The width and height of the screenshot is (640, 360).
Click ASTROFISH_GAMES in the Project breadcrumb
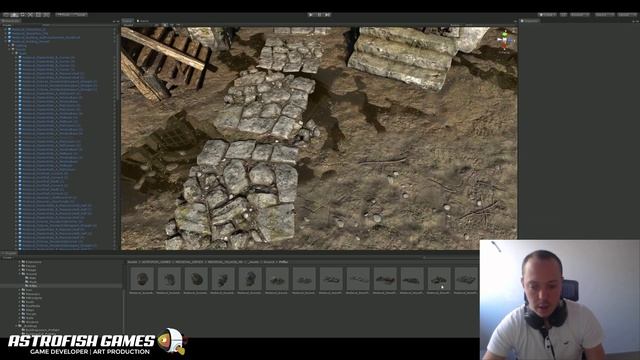tap(156, 262)
